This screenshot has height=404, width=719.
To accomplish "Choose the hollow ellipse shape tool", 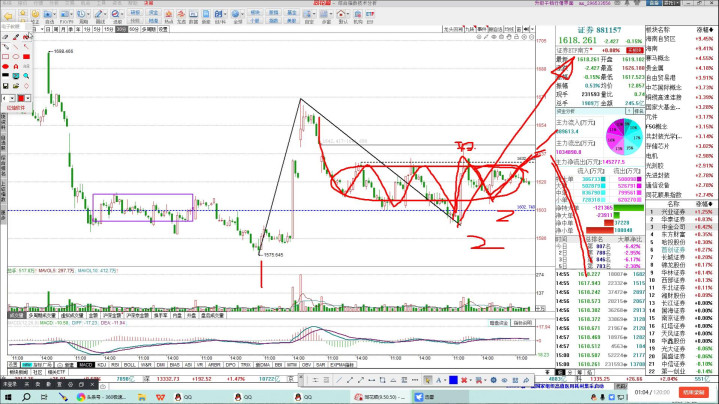I will click(x=16, y=57).
